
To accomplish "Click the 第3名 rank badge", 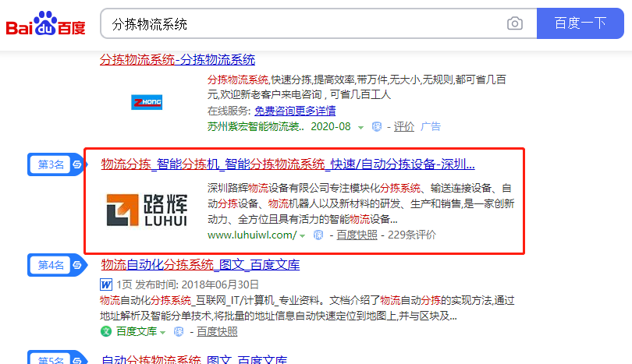I will click(x=56, y=164).
